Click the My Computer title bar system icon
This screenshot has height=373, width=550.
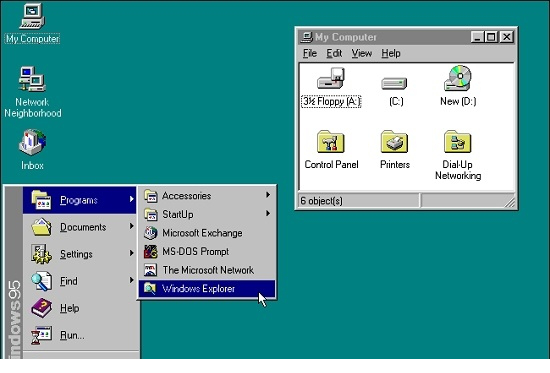pos(306,37)
